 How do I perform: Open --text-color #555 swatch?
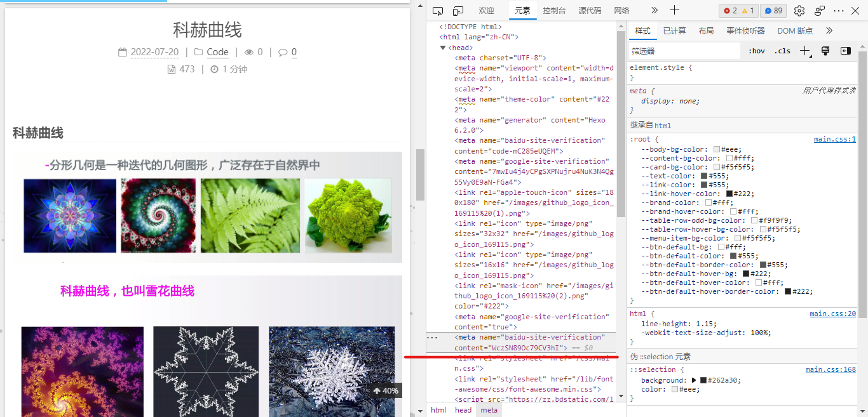[x=704, y=176]
